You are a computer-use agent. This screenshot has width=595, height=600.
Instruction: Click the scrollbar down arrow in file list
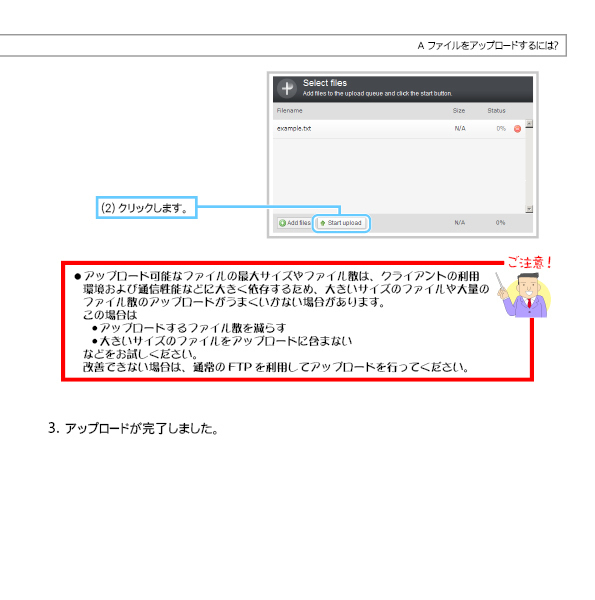[529, 209]
